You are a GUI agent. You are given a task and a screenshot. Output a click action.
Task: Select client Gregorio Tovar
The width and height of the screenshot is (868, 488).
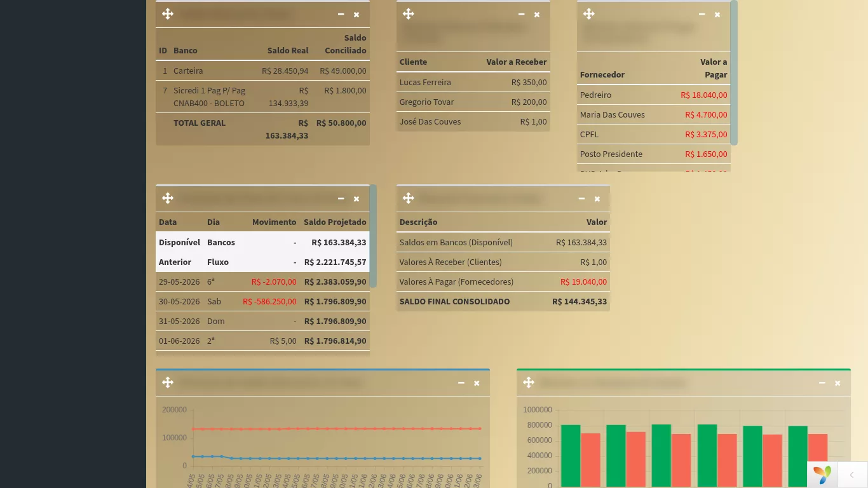click(473, 102)
